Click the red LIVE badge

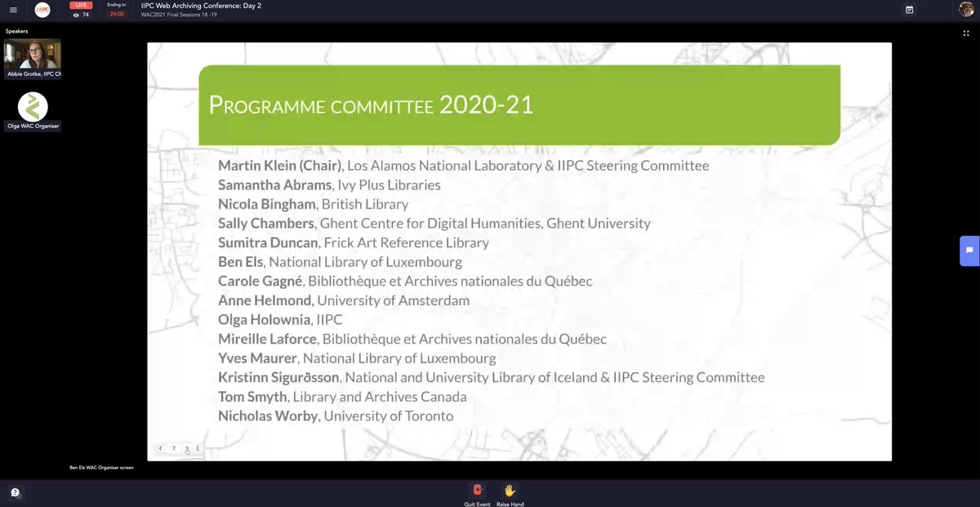click(x=81, y=5)
